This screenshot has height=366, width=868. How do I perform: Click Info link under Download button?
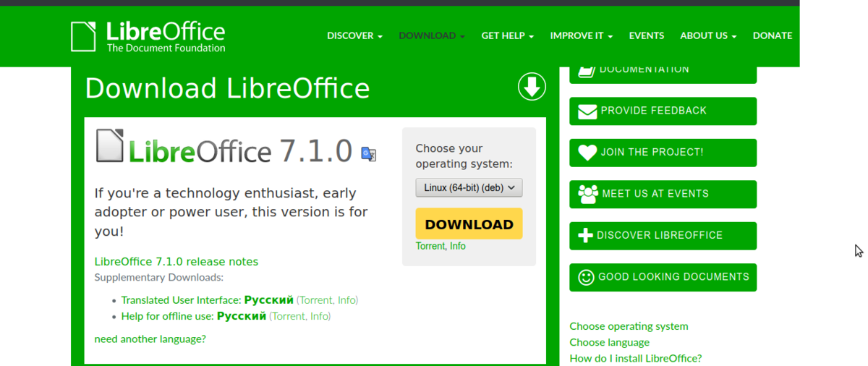coord(458,247)
